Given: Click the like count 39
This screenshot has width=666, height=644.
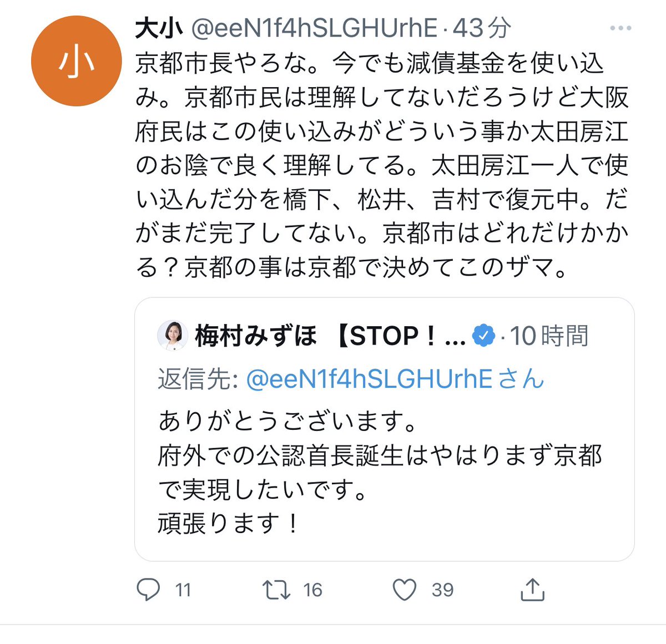Looking at the screenshot, I should tap(442, 590).
